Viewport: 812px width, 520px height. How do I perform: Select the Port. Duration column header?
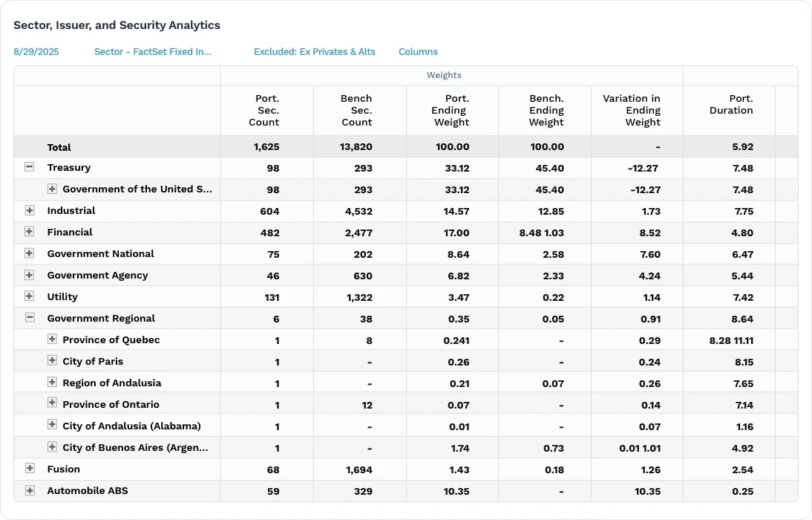[731, 104]
